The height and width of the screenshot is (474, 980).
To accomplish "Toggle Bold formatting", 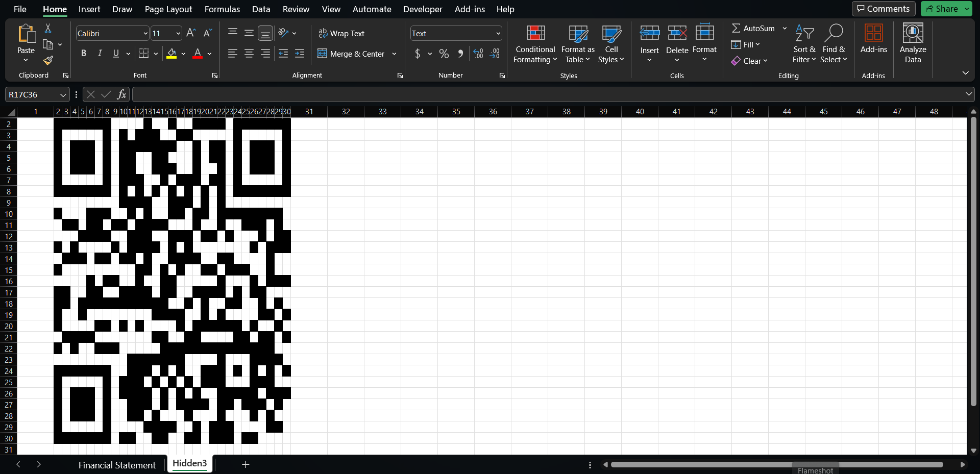I will pos(84,54).
